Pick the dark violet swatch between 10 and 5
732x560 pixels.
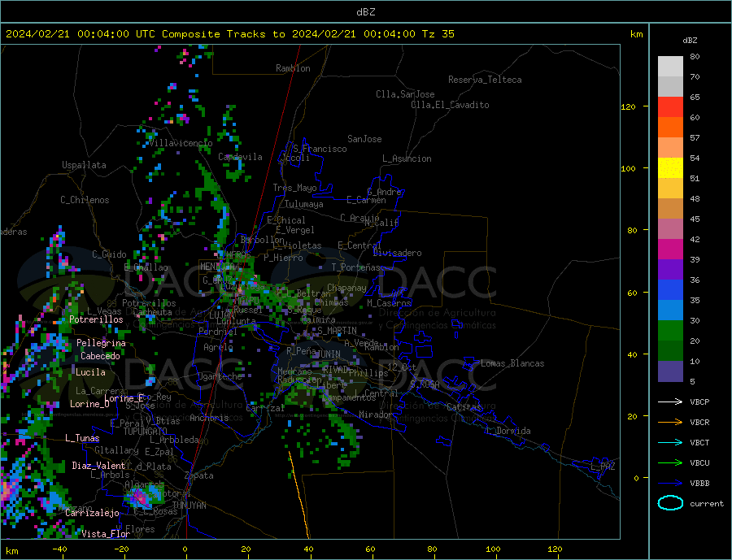pyautogui.click(x=670, y=371)
